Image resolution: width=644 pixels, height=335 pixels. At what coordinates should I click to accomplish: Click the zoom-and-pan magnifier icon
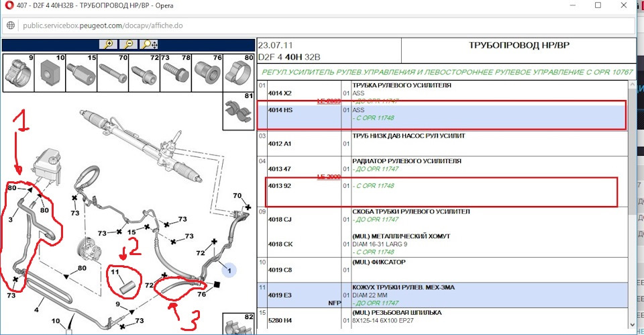point(149,44)
